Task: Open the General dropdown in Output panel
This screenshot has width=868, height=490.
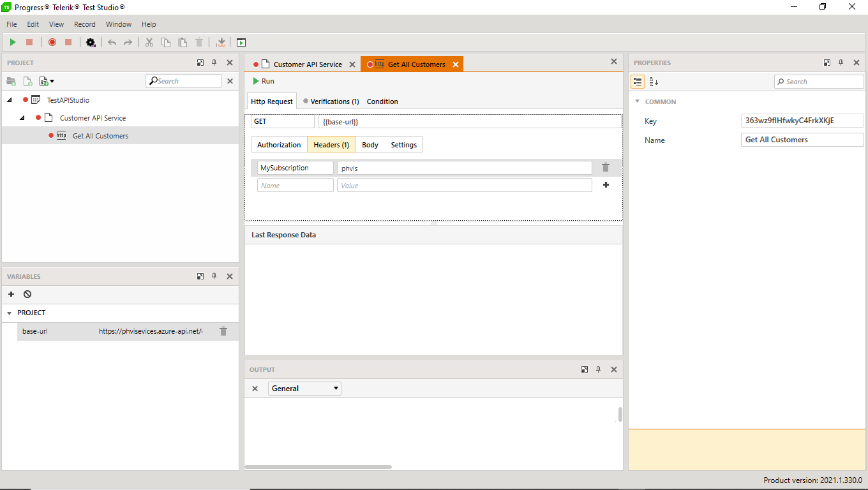Action: click(304, 388)
